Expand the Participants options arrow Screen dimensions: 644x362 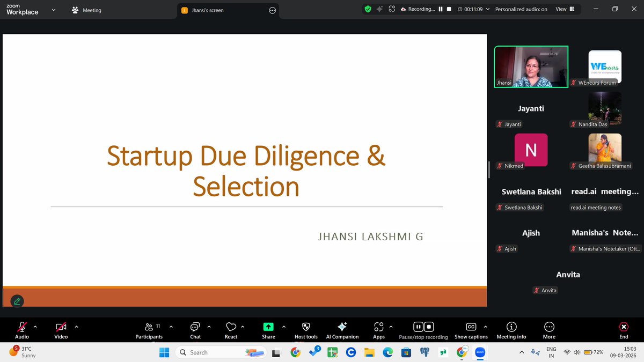(171, 326)
